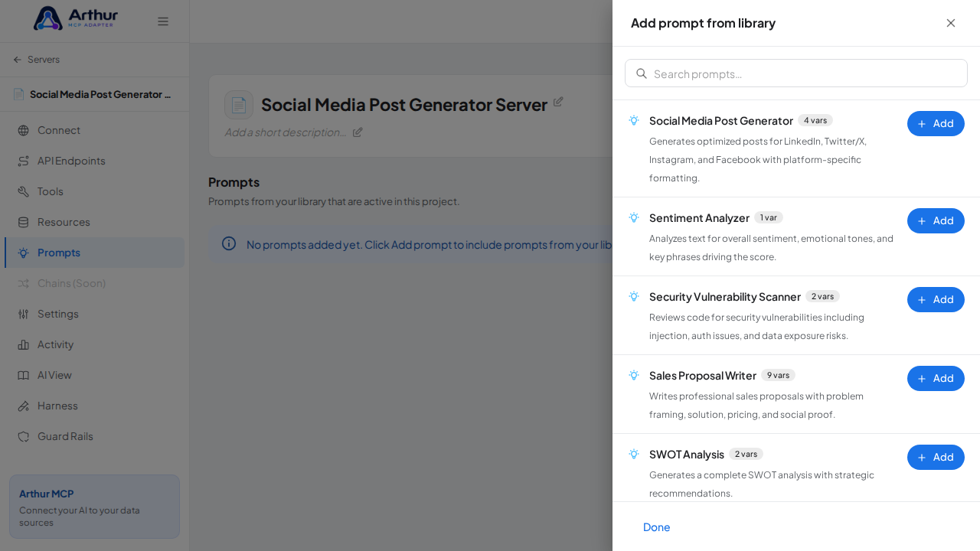The image size is (980, 551).
Task: Open the Guard Rails section
Action: point(95,436)
